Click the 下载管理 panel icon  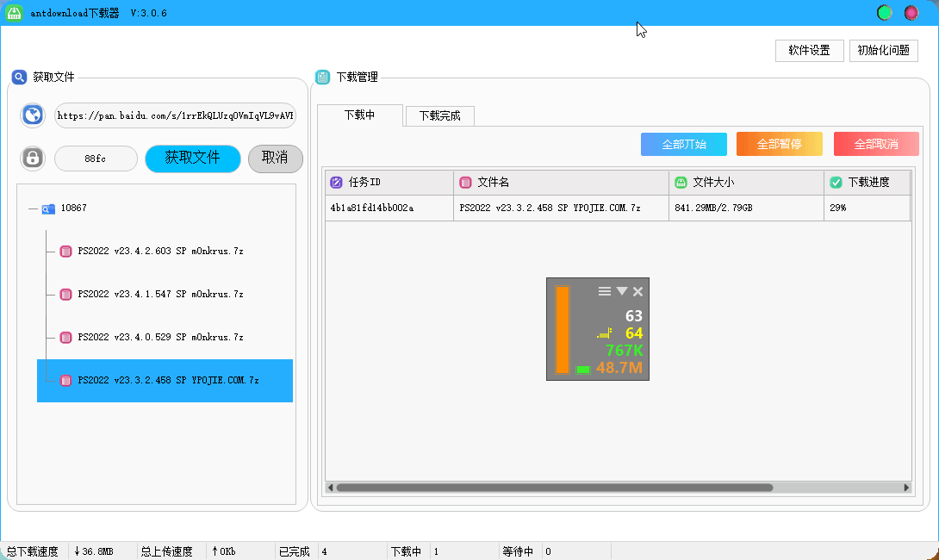tap(322, 77)
